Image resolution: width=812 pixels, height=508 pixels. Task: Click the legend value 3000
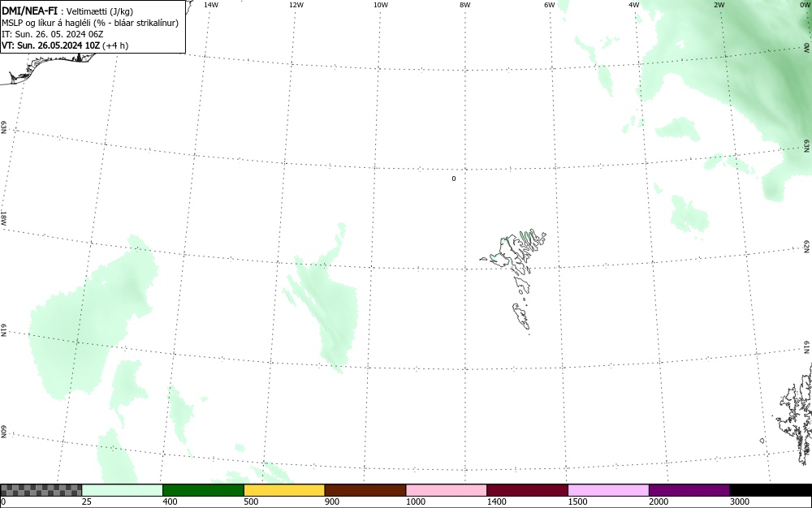[x=740, y=502]
